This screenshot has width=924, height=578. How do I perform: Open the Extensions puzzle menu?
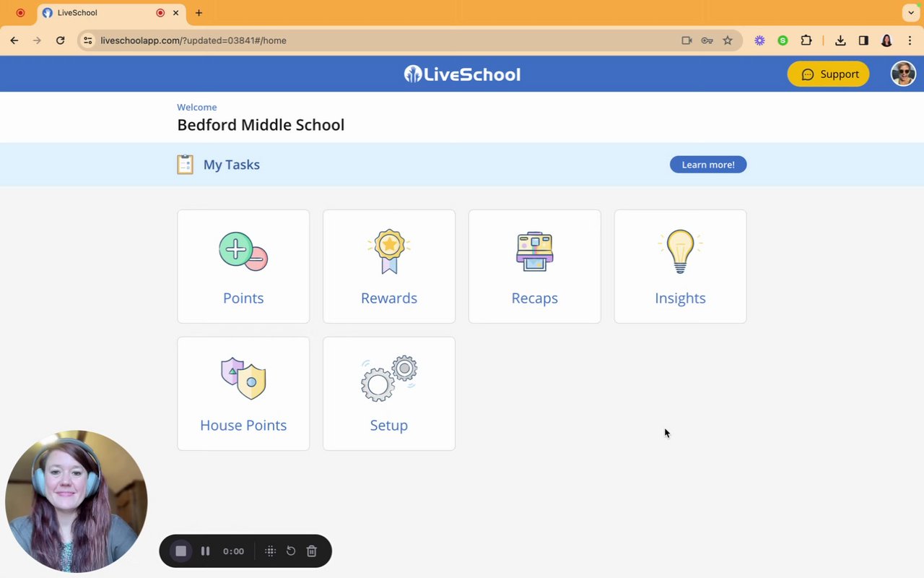tap(806, 40)
